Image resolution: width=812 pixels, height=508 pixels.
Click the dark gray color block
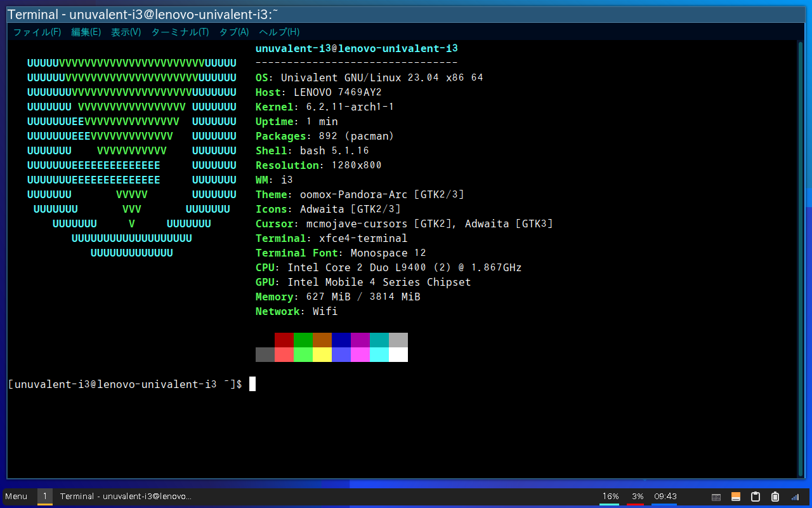265,354
